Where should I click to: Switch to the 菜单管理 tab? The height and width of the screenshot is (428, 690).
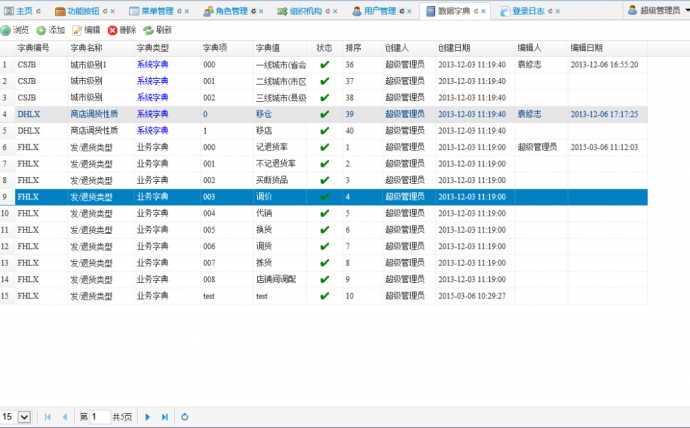[x=154, y=11]
